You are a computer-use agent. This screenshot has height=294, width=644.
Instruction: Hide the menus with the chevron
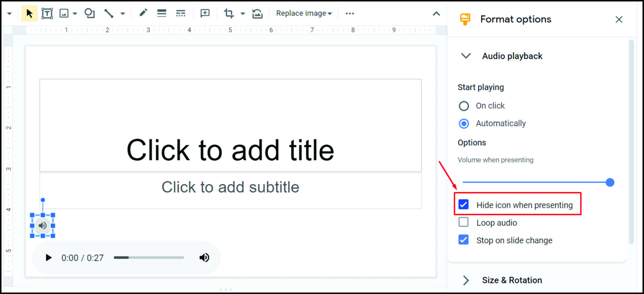[436, 14]
